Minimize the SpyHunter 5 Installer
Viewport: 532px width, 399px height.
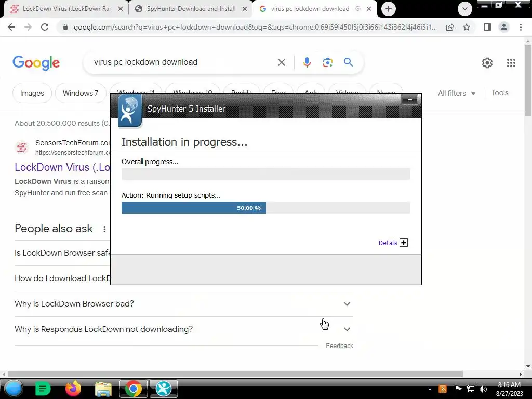pos(409,100)
